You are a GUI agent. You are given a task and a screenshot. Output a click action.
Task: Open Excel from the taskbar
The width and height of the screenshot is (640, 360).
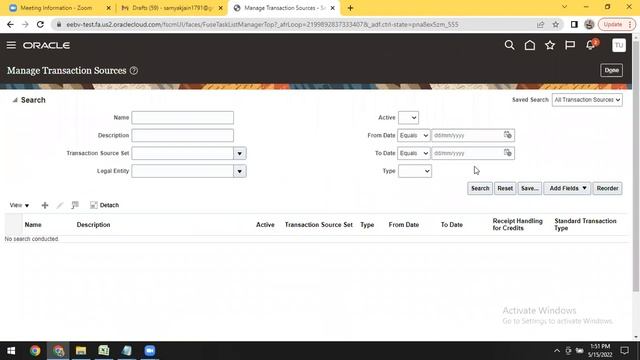point(104,351)
